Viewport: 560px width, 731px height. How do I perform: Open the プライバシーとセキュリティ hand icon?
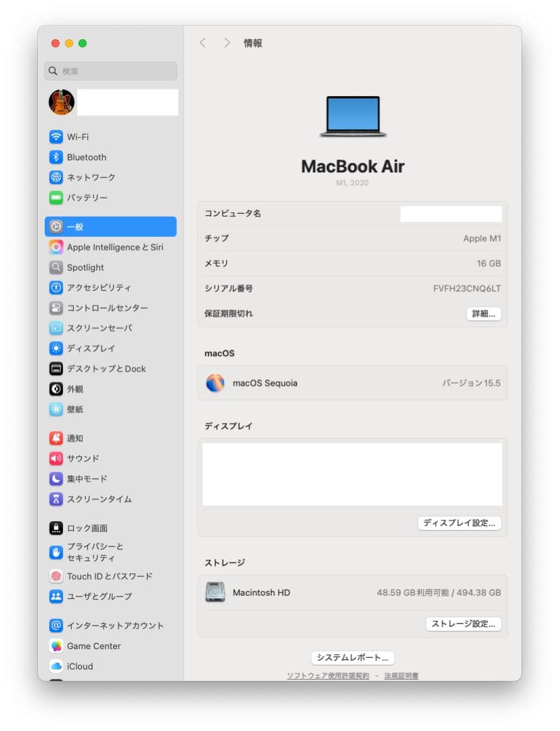click(56, 552)
